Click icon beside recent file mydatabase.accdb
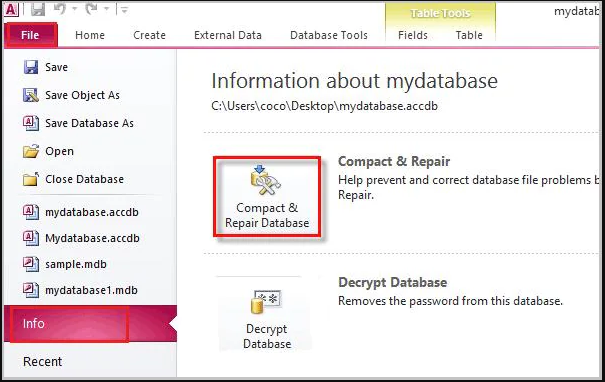605x382 pixels. pos(30,212)
